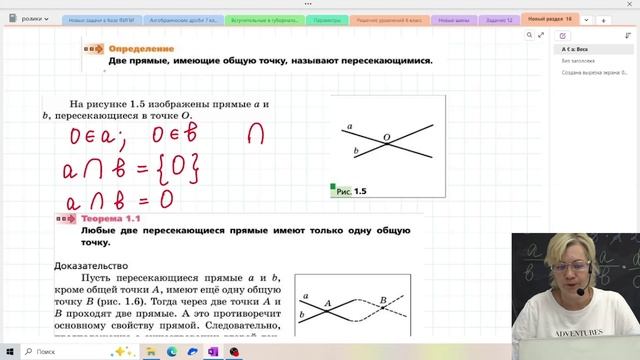Select the 'Определение' heading clipping
Viewport: 640px width, 360px height.
coord(141,49)
